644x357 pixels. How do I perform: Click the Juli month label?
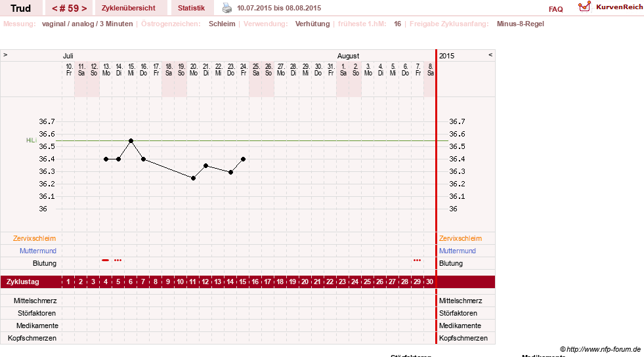click(x=68, y=56)
